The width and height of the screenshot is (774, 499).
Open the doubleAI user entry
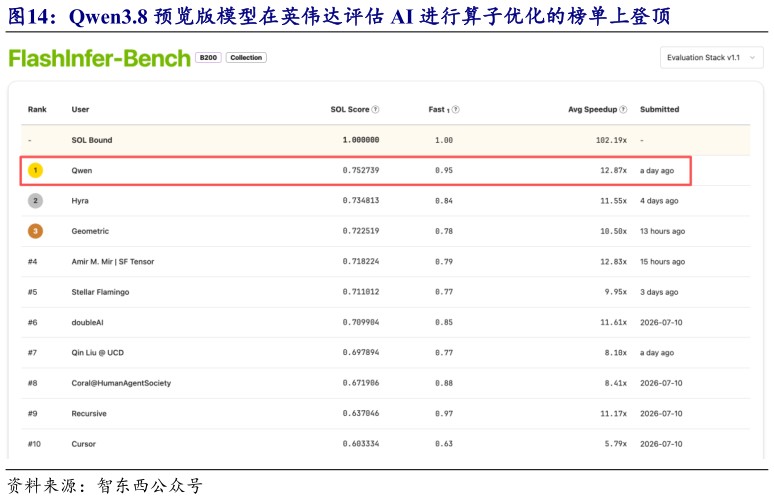pos(87,322)
